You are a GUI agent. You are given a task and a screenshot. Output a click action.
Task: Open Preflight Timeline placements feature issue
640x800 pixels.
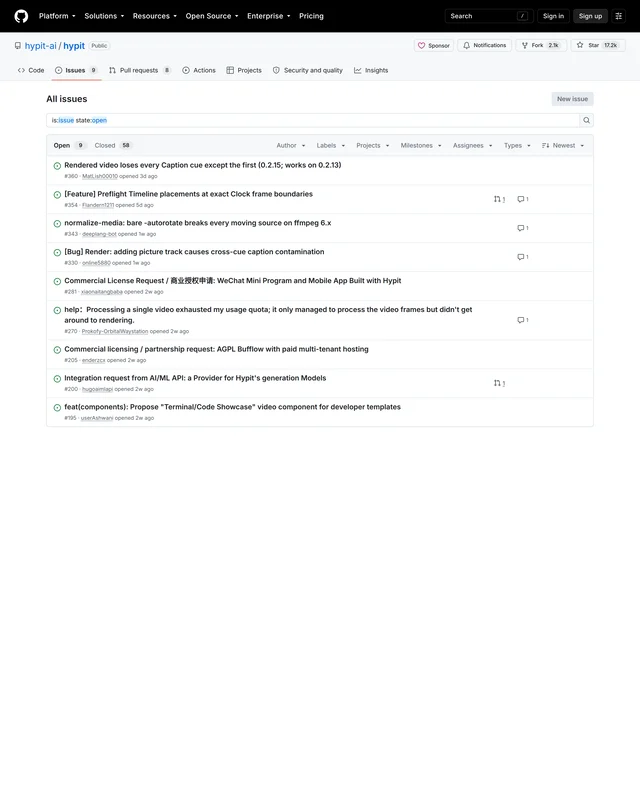[188, 194]
